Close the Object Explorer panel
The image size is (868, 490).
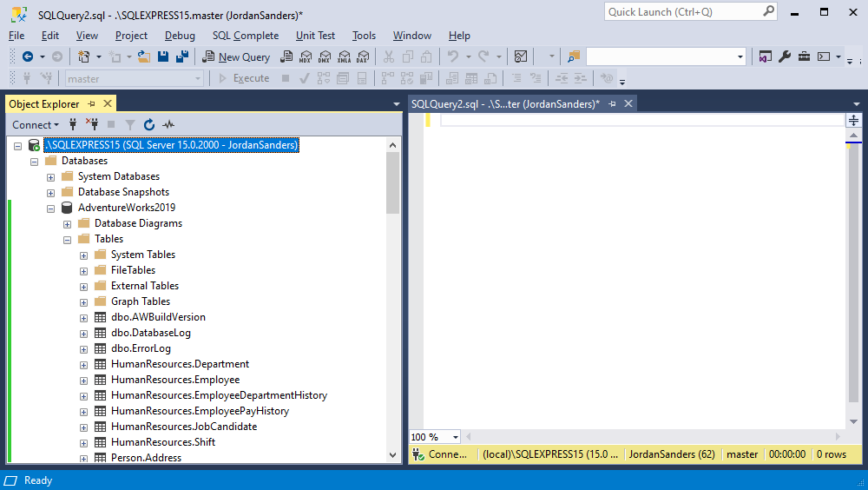click(x=108, y=103)
